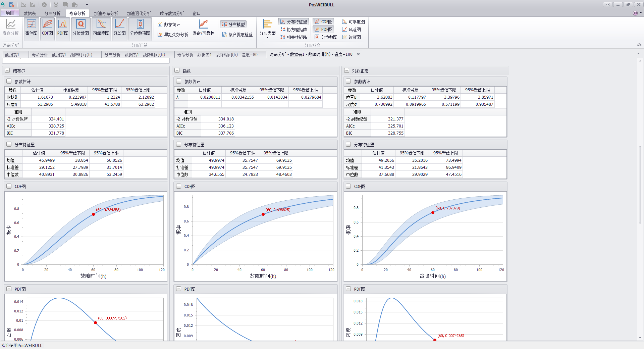Click the 风险图 hazard plot button
Screen dimensions: 644x349
[x=119, y=29]
